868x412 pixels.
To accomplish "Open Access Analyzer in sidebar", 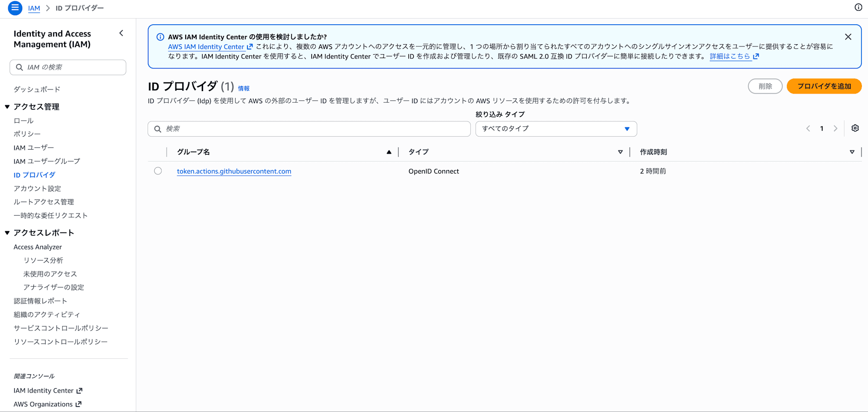I will tap(38, 247).
